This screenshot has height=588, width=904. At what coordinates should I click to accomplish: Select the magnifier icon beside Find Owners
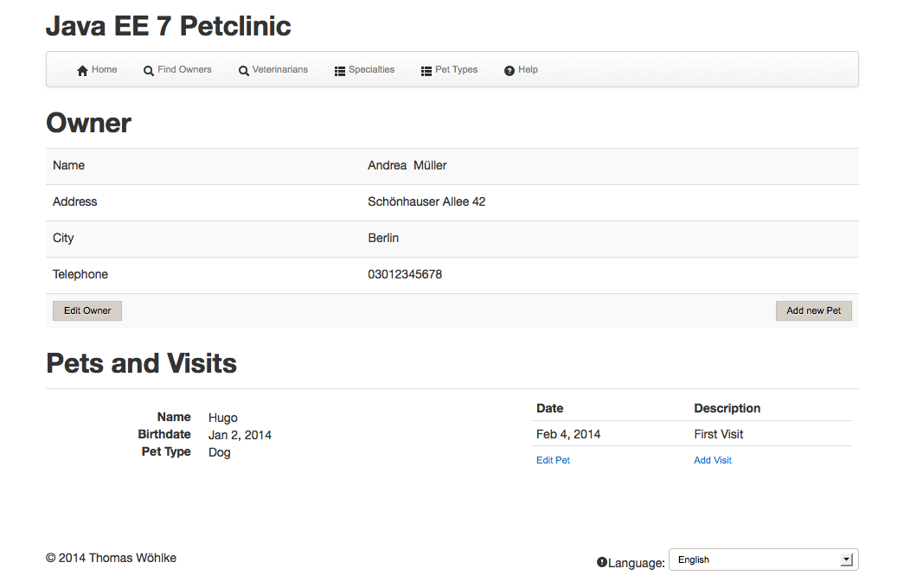pyautogui.click(x=148, y=70)
